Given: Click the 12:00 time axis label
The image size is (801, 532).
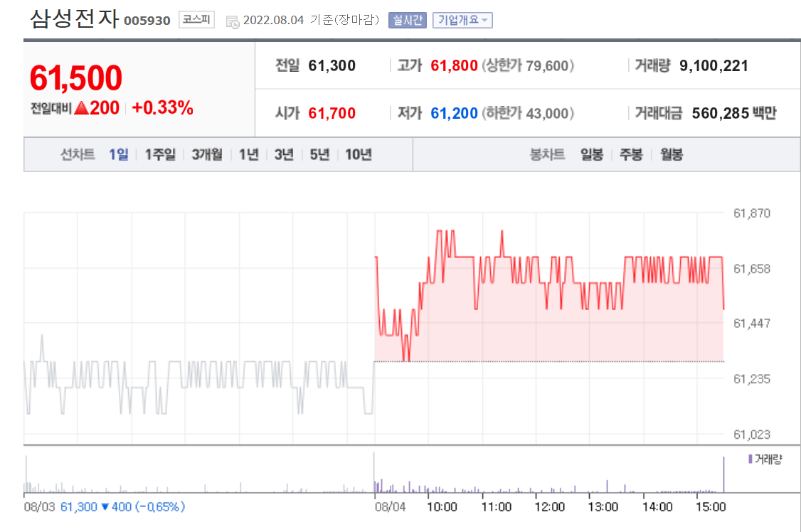Looking at the screenshot, I should pyautogui.click(x=550, y=507).
